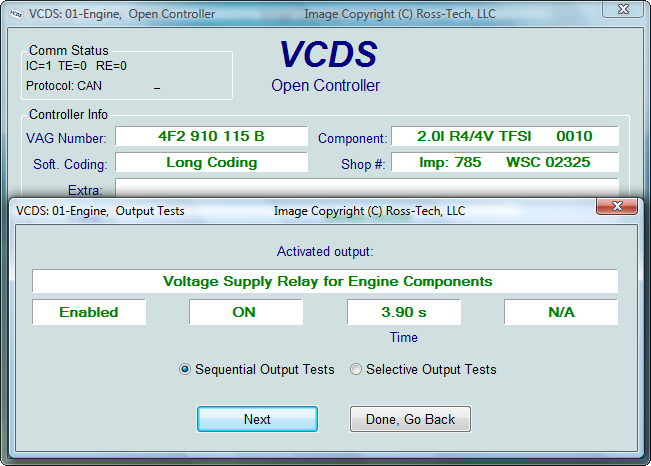Click the empty Extra field
This screenshot has height=466, width=651.
[367, 188]
